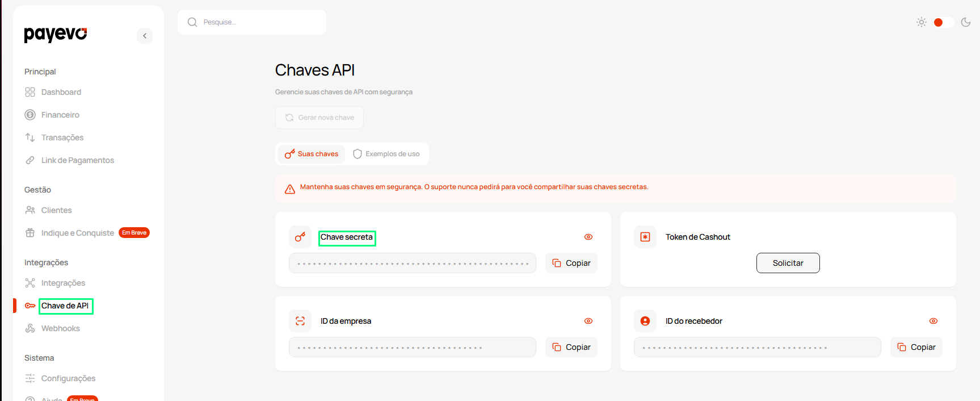Click the moon dark-mode icon

pyautogui.click(x=966, y=22)
